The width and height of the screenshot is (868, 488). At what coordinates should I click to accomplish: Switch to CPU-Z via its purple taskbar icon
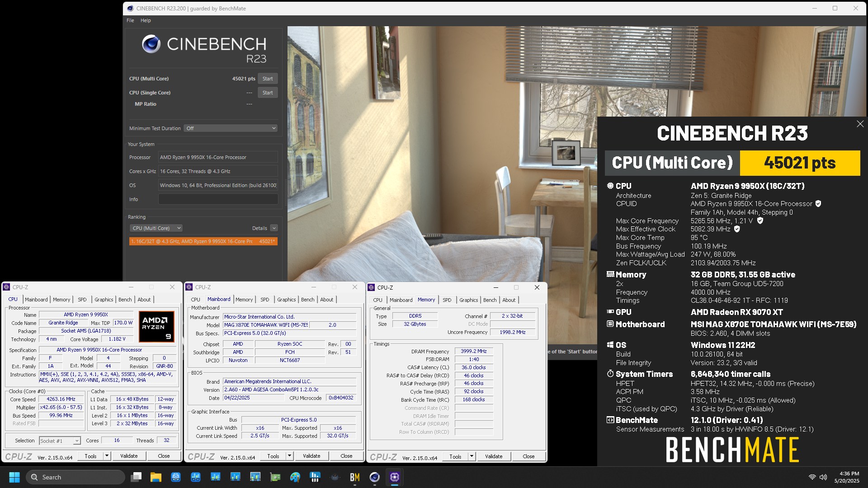point(395,477)
